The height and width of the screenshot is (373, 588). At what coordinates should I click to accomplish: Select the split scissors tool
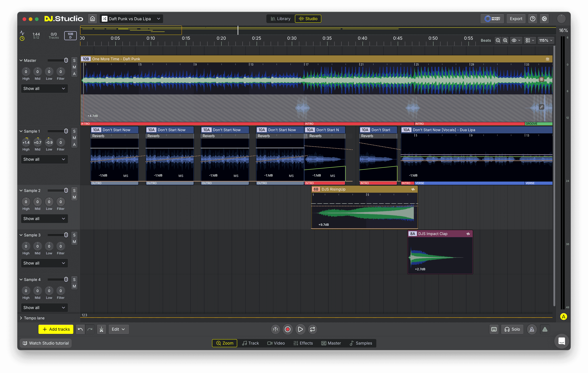pos(101,329)
